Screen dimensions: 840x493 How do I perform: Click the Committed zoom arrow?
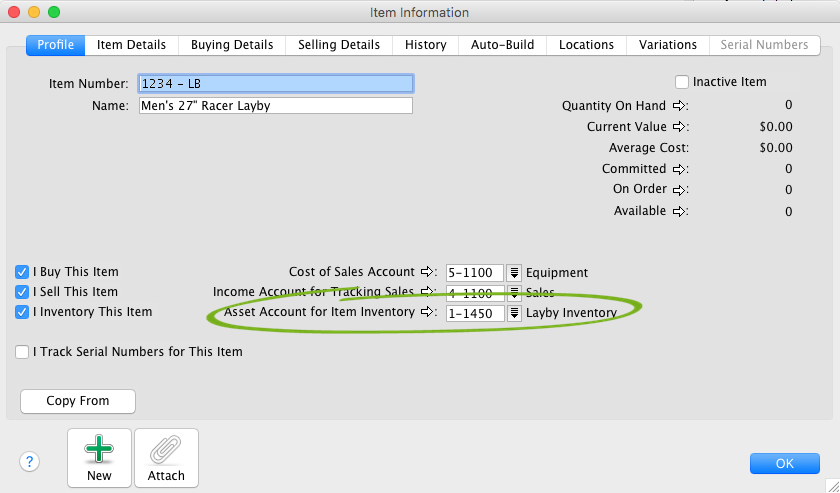[x=678, y=169]
